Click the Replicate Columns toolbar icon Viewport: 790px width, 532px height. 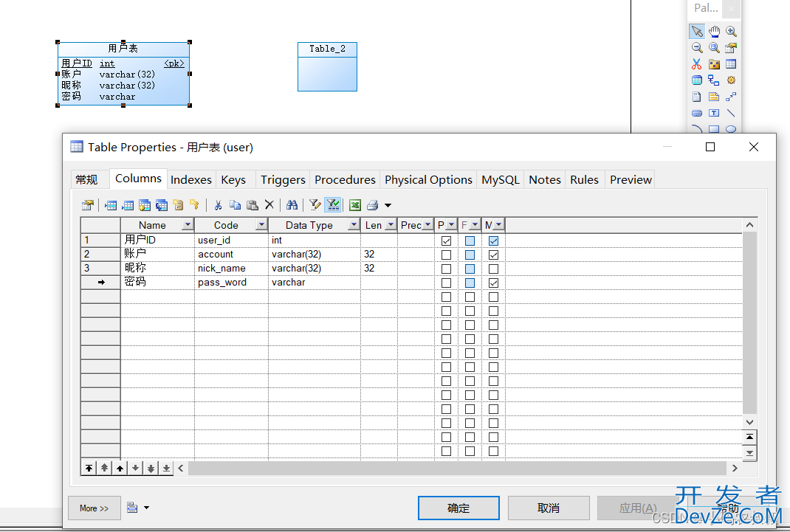(x=161, y=205)
